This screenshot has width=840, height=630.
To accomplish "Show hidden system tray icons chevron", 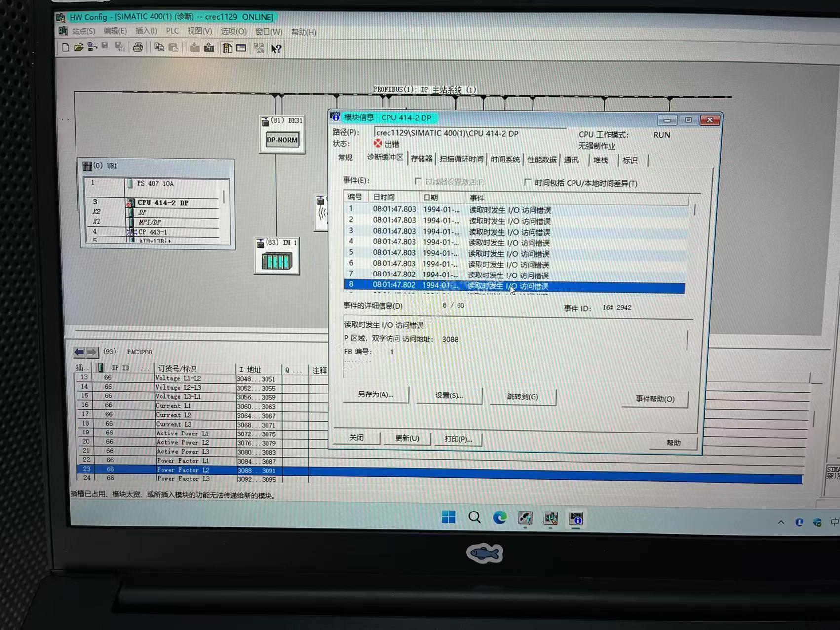I will pyautogui.click(x=781, y=522).
